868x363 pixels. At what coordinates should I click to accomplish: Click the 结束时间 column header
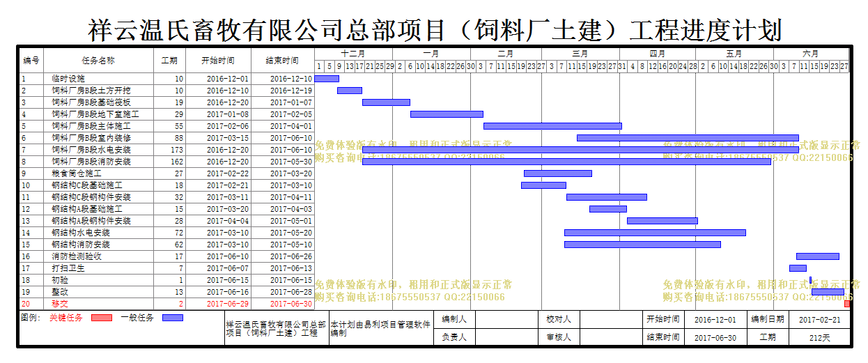click(282, 61)
